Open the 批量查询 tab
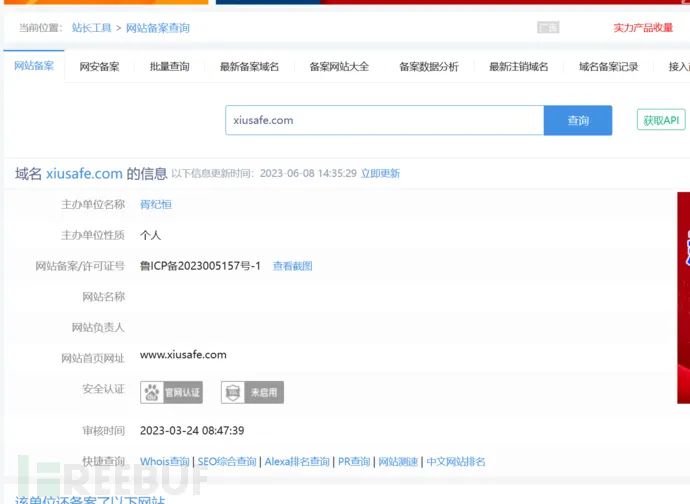The image size is (690, 504). click(169, 67)
